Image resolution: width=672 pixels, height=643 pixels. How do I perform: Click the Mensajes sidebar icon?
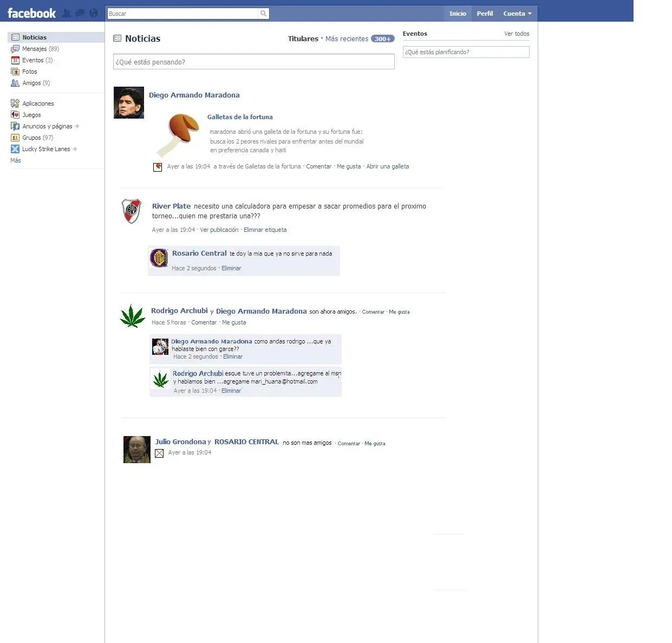(15, 49)
